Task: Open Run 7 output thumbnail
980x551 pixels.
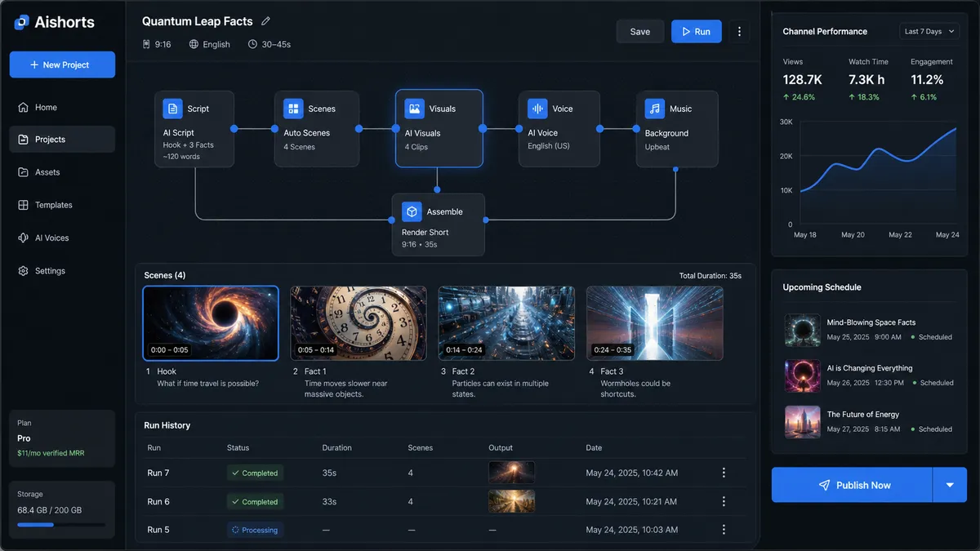Action: (511, 473)
